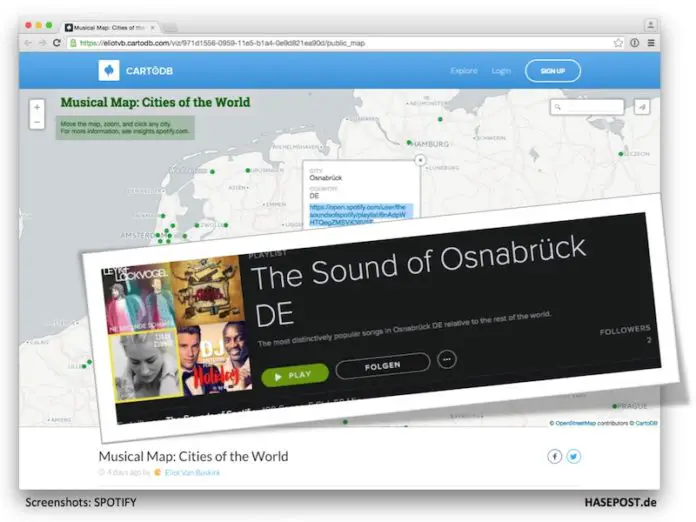The image size is (696, 522).
Task: Click the green PLAY button
Action: [x=295, y=375]
